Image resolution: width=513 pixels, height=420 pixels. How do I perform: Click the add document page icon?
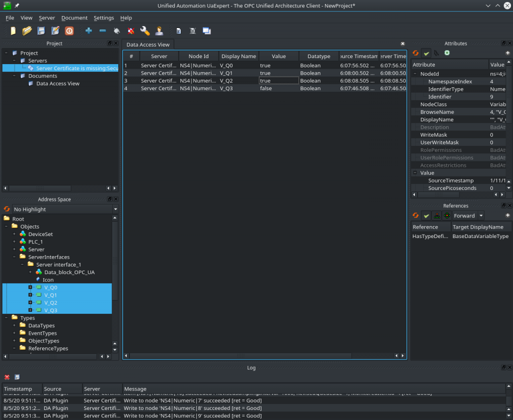click(x=179, y=31)
